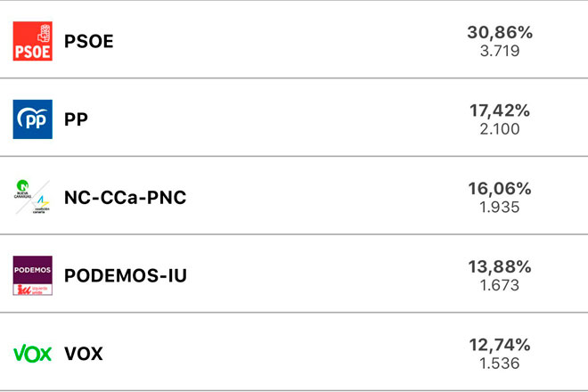Viewport: 588px width, 392px height.
Task: Click the purple Podemos-IU logo
Action: coord(33,275)
